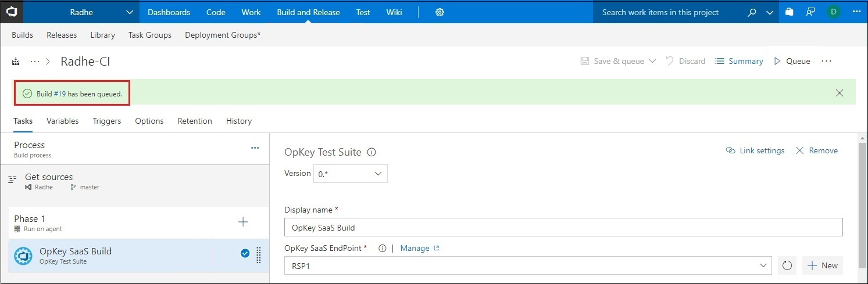Image resolution: width=868 pixels, height=284 pixels.
Task: Expand the Radhe project dropdown
Action: coord(128,12)
